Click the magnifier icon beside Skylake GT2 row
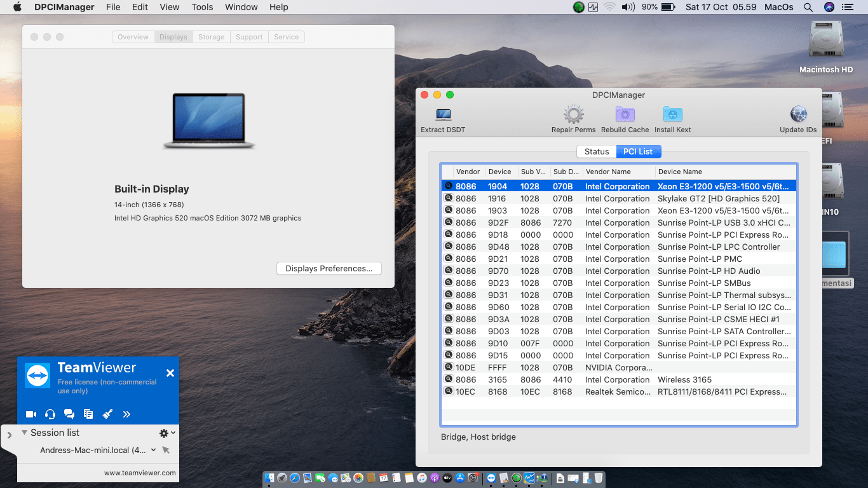868x488 pixels. 448,198
